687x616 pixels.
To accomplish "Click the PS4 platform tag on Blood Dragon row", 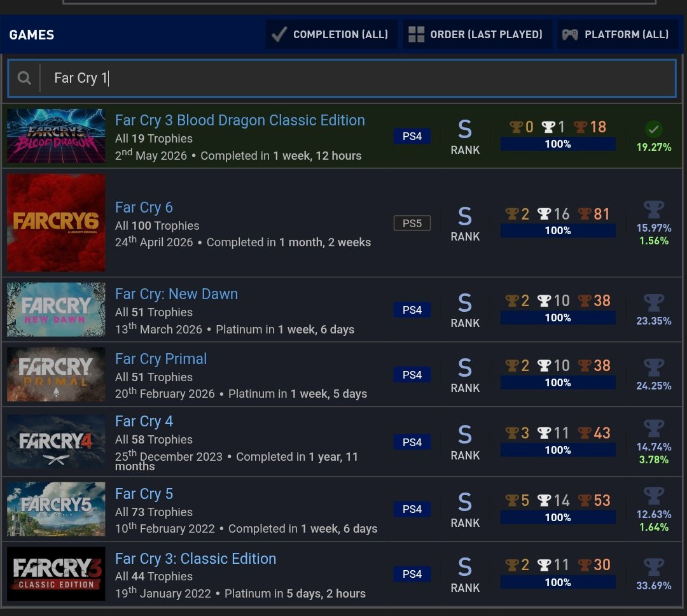I will pos(412,136).
